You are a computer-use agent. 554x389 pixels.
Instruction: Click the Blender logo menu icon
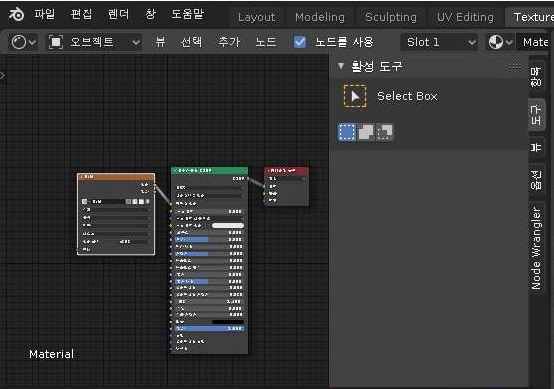[16, 14]
